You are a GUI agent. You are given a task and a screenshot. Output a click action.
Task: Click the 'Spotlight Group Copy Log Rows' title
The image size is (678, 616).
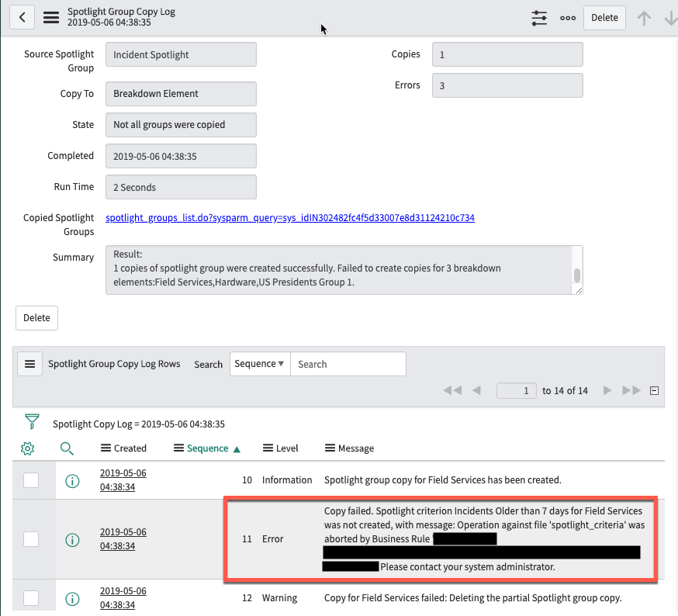tap(114, 364)
